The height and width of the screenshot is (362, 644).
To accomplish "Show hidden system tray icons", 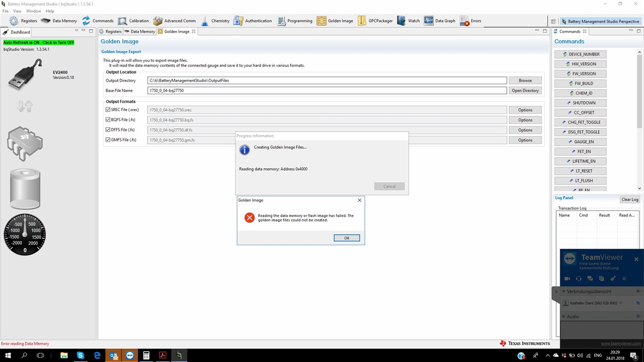I will pos(548,356).
